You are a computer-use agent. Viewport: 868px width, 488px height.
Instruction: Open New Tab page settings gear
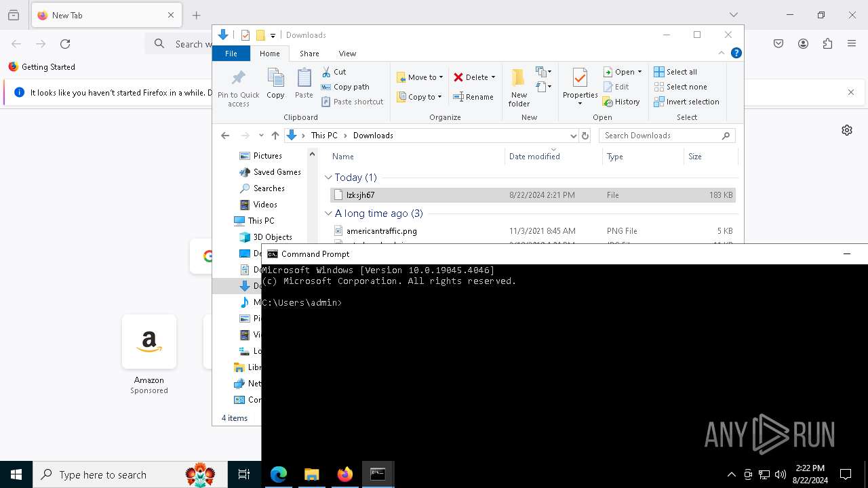click(847, 130)
